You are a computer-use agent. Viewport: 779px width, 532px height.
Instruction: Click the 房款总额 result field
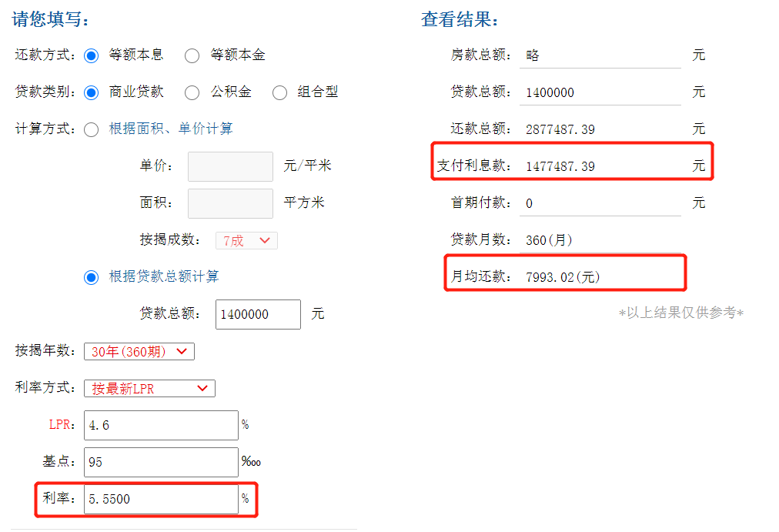click(x=600, y=55)
